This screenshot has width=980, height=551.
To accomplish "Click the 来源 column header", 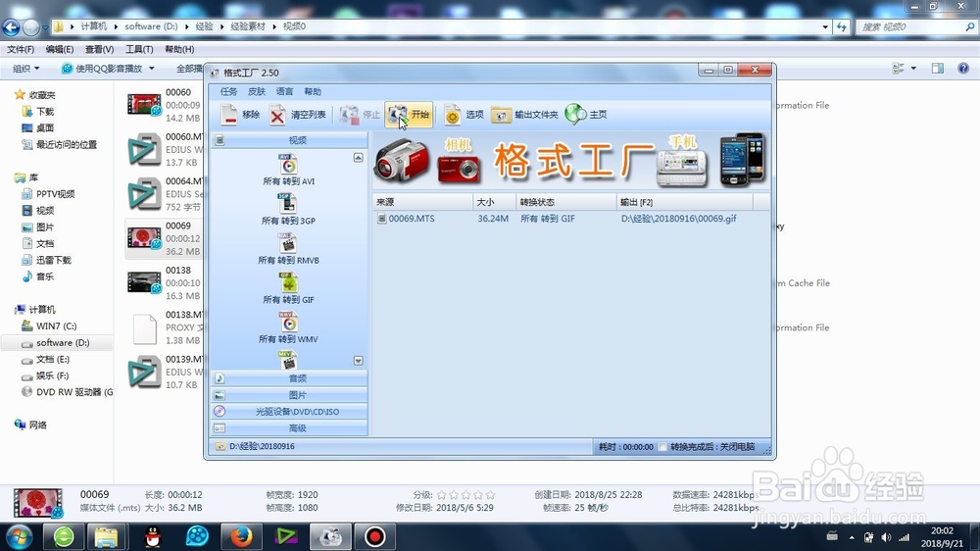I will click(422, 202).
